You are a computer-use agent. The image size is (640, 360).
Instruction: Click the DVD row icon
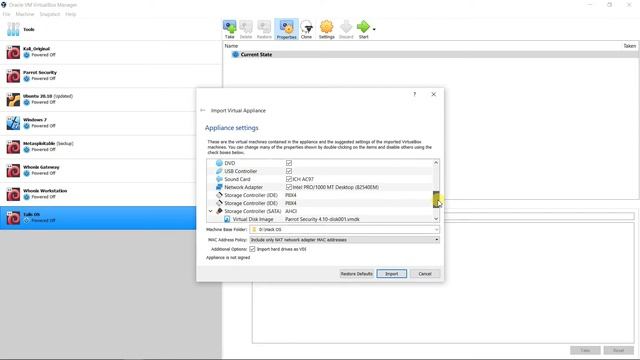[x=219, y=163]
